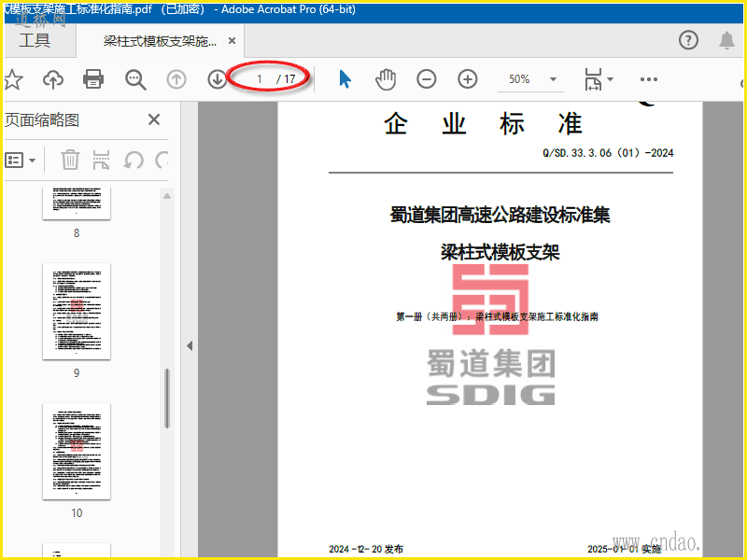Select the arrow selection tool
747x560 pixels.
point(345,79)
